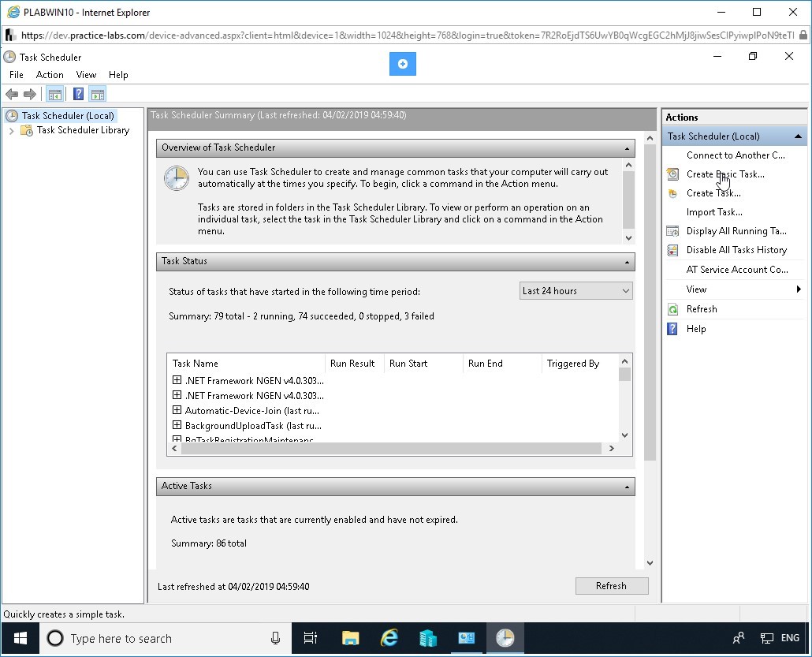Click the green Refresh icon in Actions
The height and width of the screenshot is (657, 812).
tap(672, 309)
